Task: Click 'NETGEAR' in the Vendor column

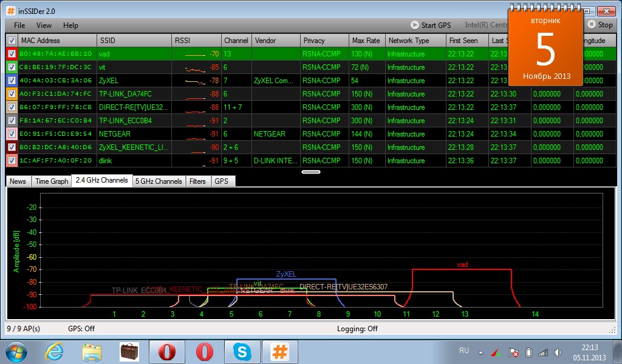Action: tap(270, 134)
